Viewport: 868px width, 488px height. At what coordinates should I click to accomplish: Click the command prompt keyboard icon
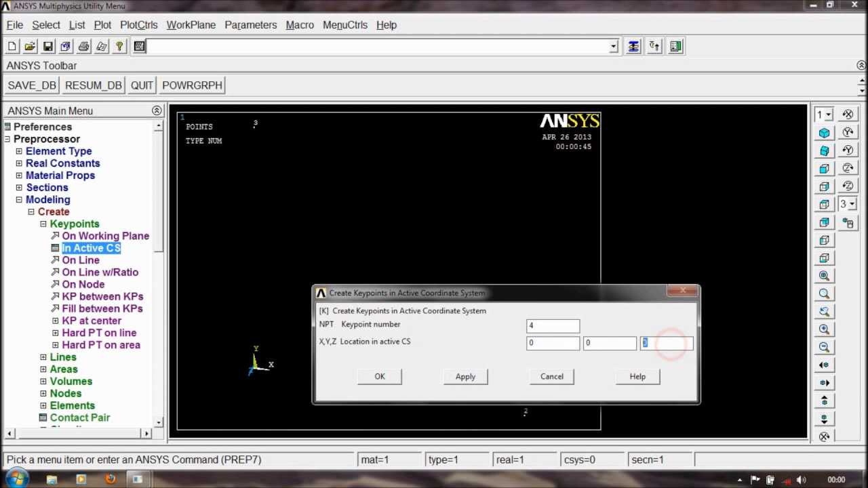click(140, 46)
